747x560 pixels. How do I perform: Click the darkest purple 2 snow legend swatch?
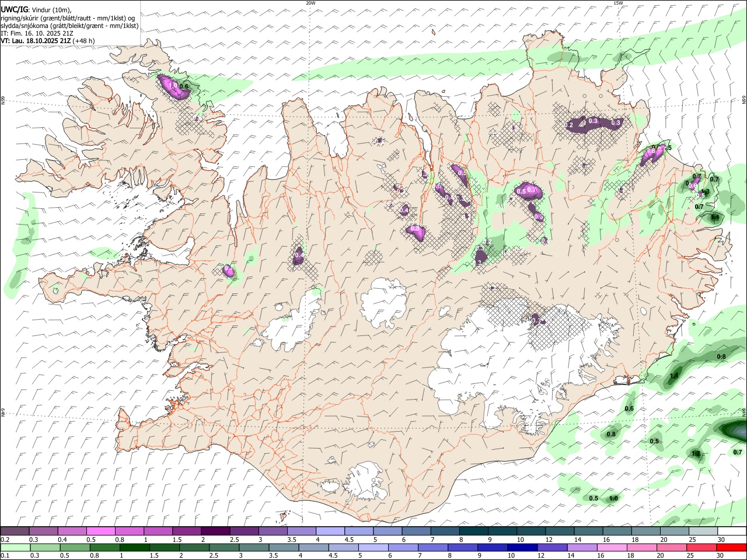point(215,531)
